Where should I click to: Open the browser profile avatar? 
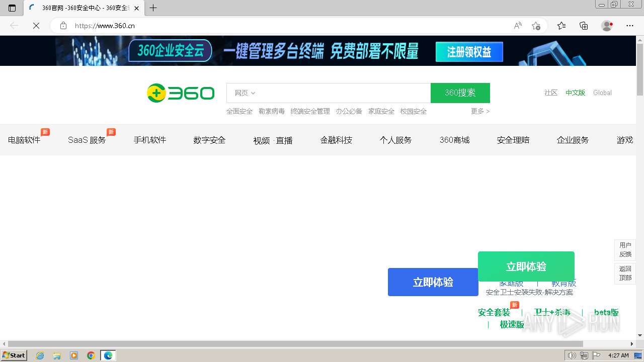click(607, 26)
